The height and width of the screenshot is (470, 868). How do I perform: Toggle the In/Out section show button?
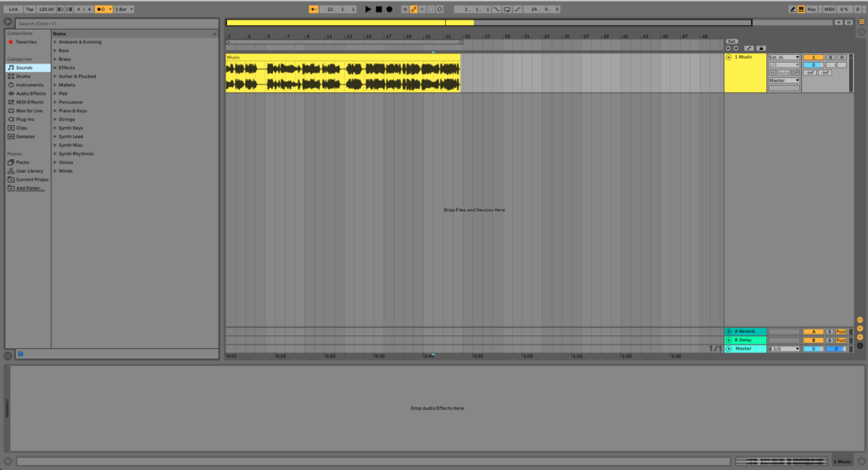[860, 320]
